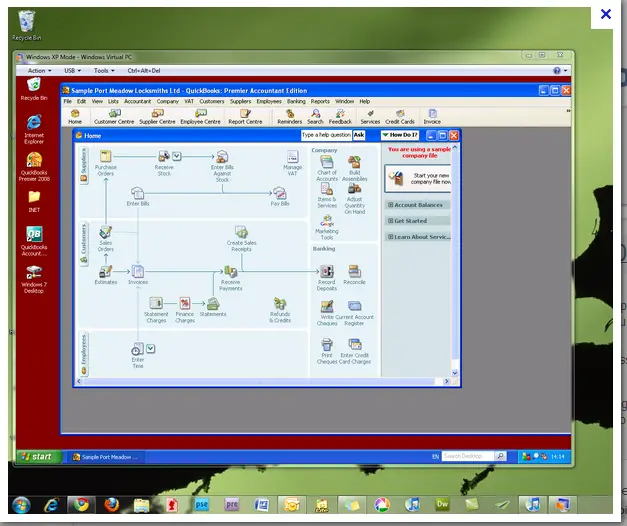Viewport: 627px width, 526px height.
Task: Click the Invoices icon in workflow
Action: pos(138,271)
